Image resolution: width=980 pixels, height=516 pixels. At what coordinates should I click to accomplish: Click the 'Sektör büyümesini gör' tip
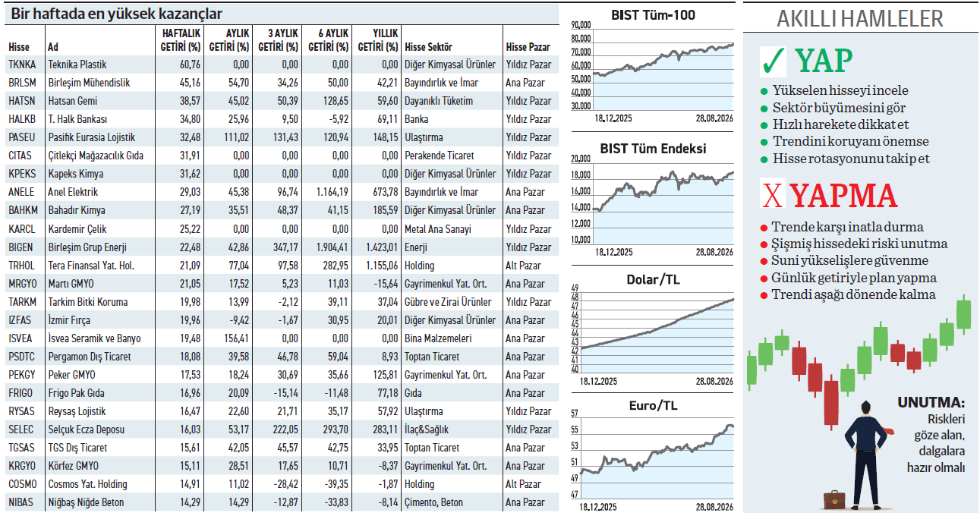[839, 107]
